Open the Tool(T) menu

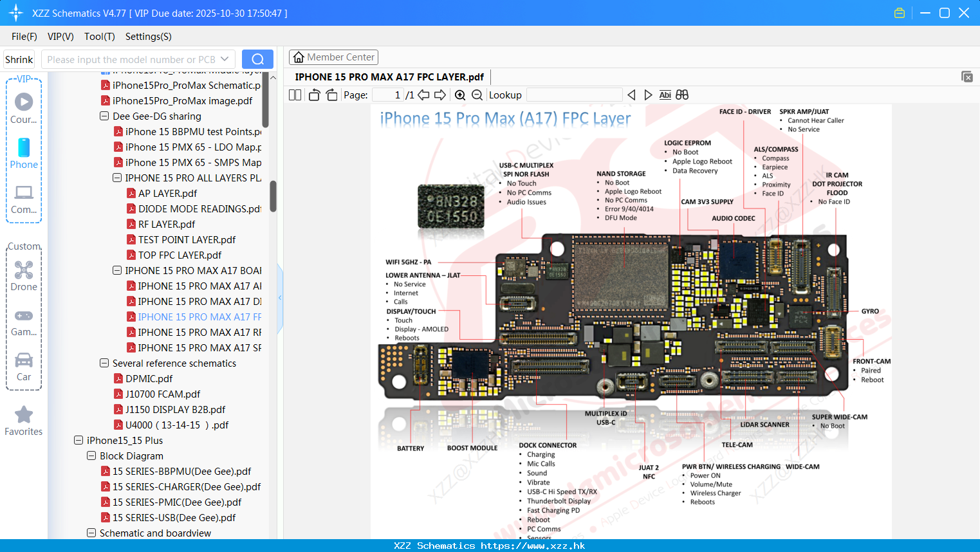pyautogui.click(x=100, y=37)
